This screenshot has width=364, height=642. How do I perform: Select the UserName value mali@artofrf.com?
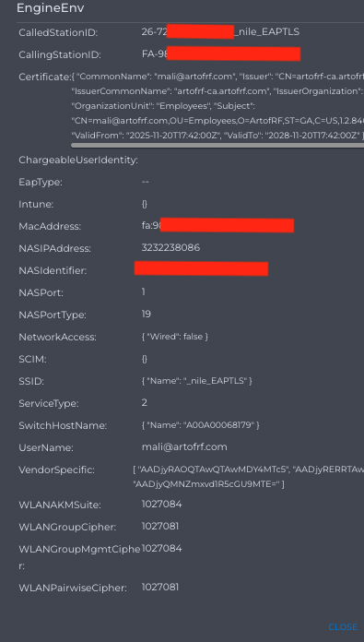pos(184,446)
